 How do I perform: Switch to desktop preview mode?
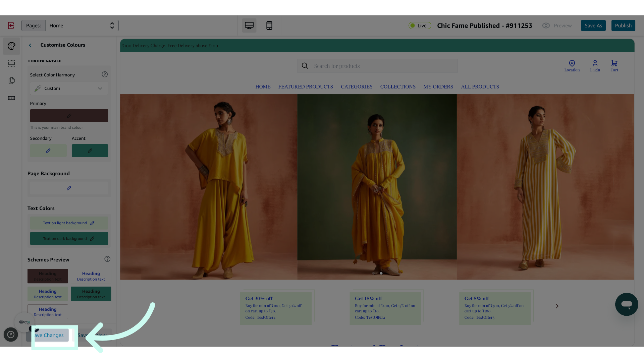249,25
